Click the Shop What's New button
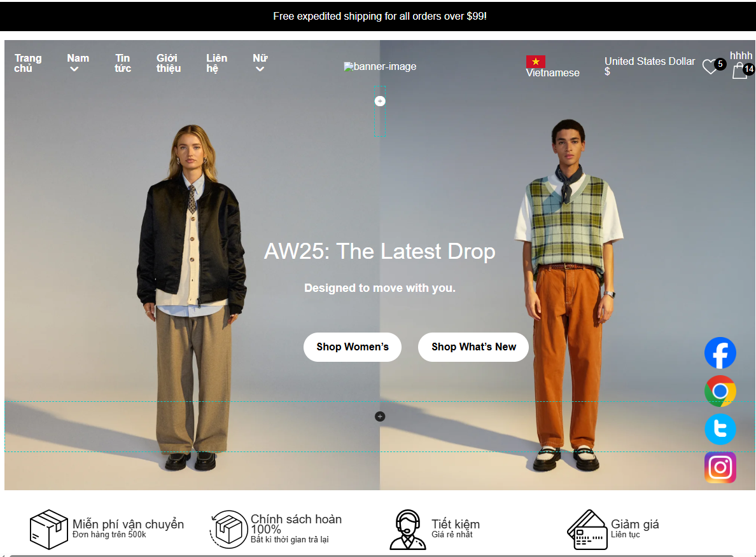This screenshot has height=557, width=756. pyautogui.click(x=473, y=347)
